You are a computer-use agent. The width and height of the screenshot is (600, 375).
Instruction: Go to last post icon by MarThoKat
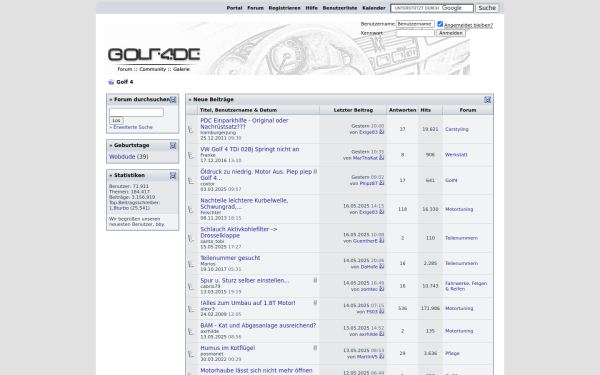tap(382, 158)
